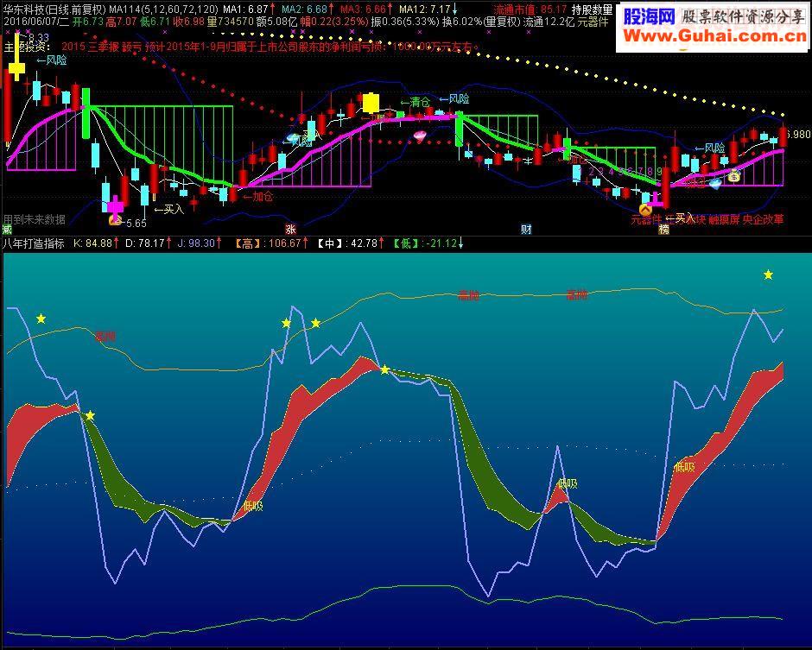The width and height of the screenshot is (812, 650).
Task: Click the 触摸屏 concept tag
Action: point(724,219)
